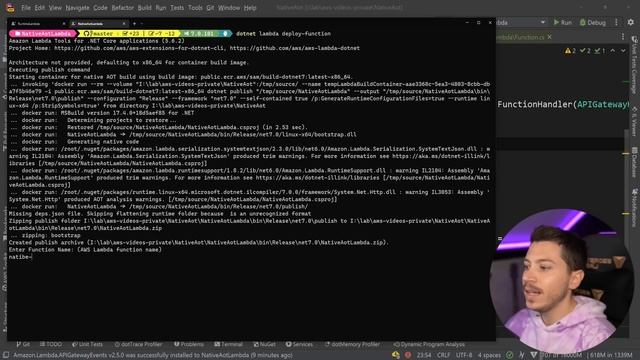
Task: Open the Terminal tool window
Action: point(228,344)
